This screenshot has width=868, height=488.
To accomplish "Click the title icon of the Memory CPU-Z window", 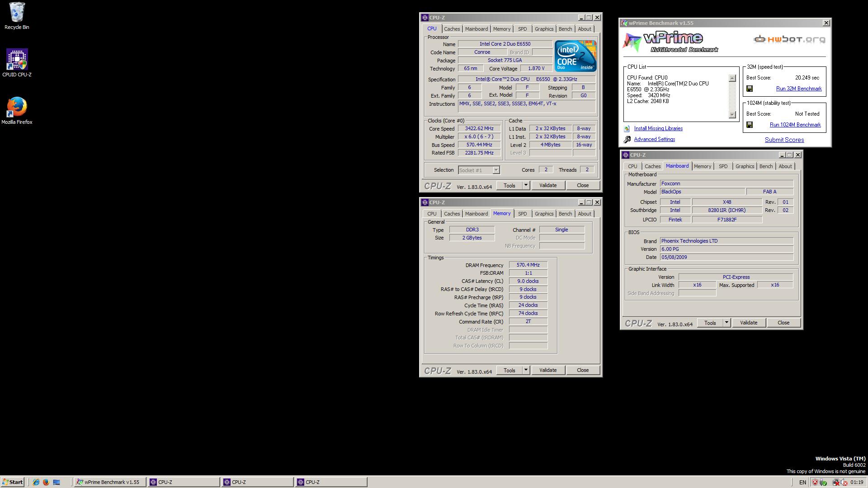I will click(425, 202).
